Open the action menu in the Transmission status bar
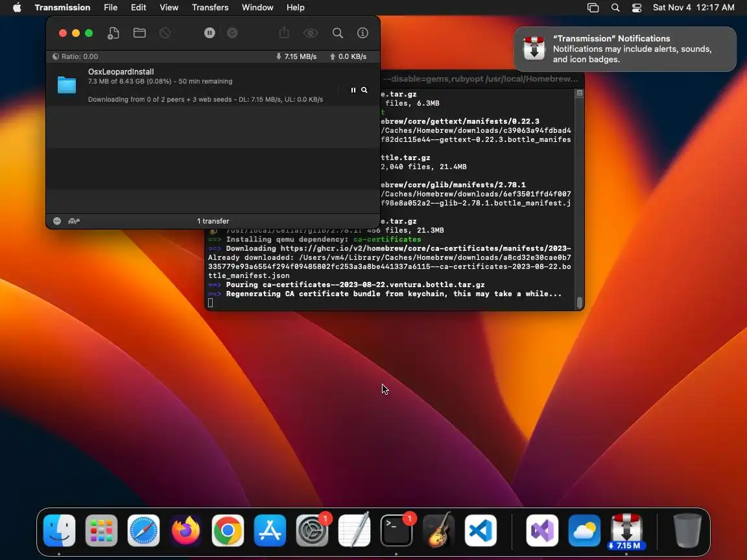 point(57,221)
